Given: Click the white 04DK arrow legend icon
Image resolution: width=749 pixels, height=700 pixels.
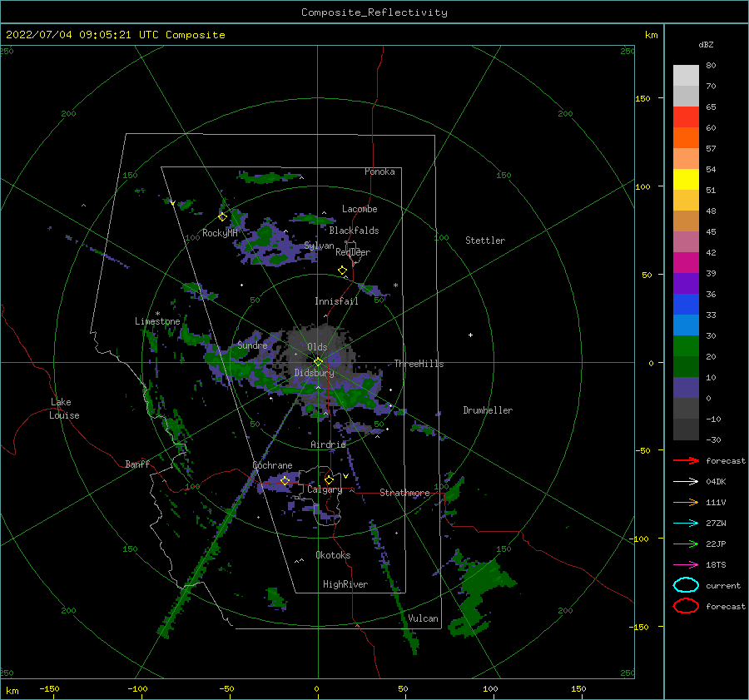Looking at the screenshot, I should 686,481.
